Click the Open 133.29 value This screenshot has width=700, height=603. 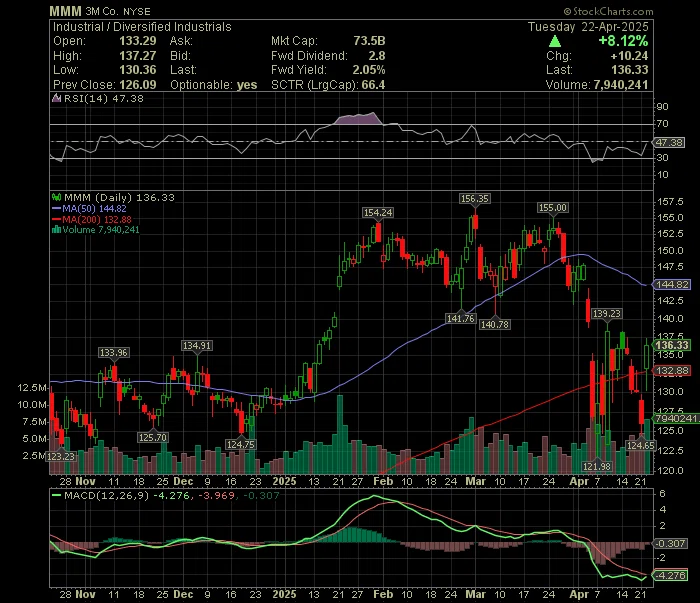point(138,41)
